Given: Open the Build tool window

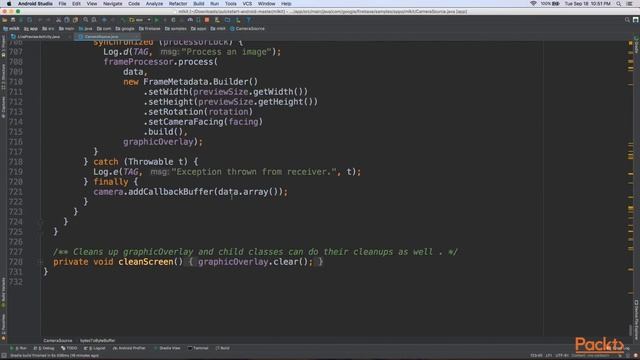Looking at the screenshot, I should tap(223, 348).
